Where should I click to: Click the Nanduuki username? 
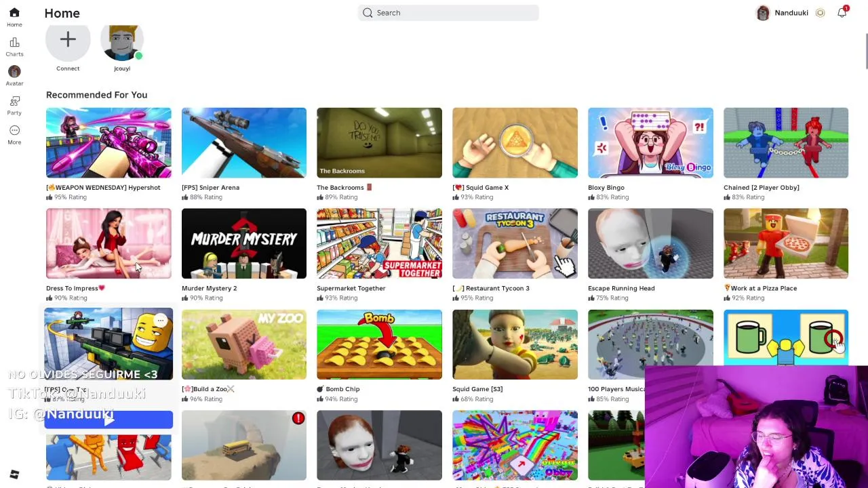point(791,13)
